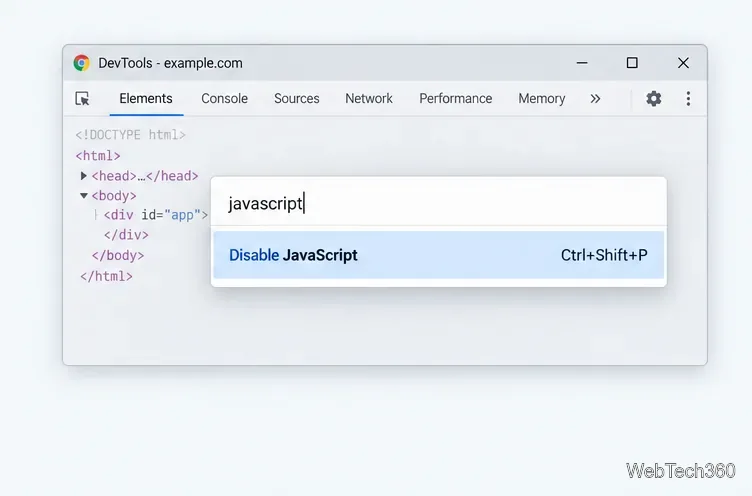Activate the inspect element picker icon
Viewport: 752px width, 496px height.
pos(82,99)
